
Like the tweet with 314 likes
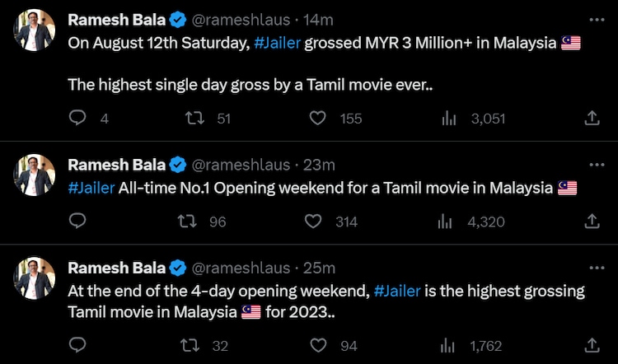(x=313, y=221)
